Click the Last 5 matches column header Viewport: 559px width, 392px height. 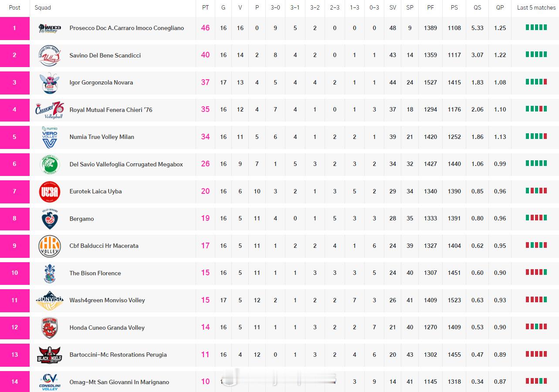point(536,7)
